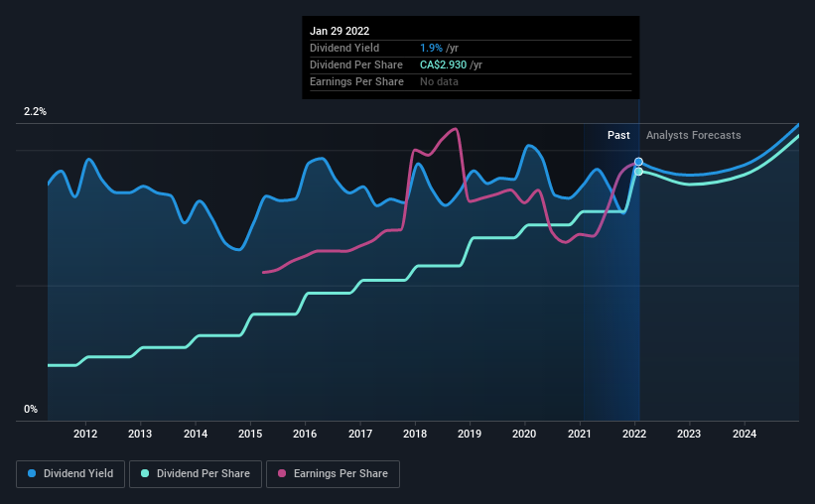Image resolution: width=815 pixels, height=504 pixels.
Task: Select the teal Dividend Per Share data point marker
Action: click(639, 172)
